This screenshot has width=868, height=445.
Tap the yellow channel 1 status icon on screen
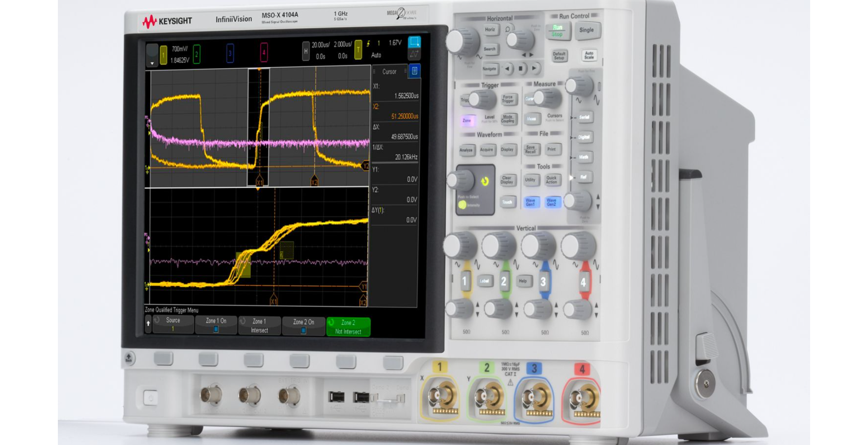(x=163, y=53)
